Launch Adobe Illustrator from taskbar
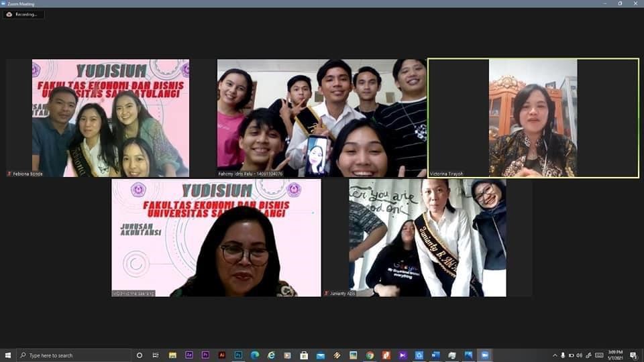Image resolution: width=644 pixels, height=362 pixels. [222, 355]
